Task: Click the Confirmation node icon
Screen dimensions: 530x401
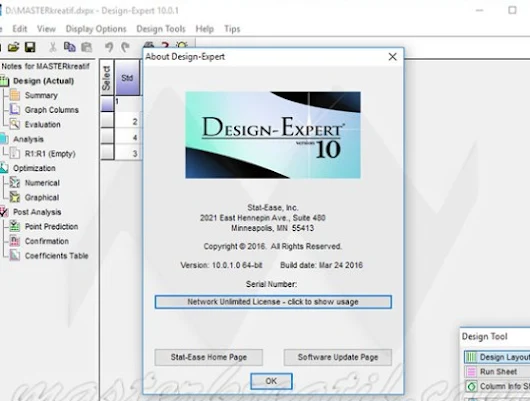Action: click(x=15, y=241)
